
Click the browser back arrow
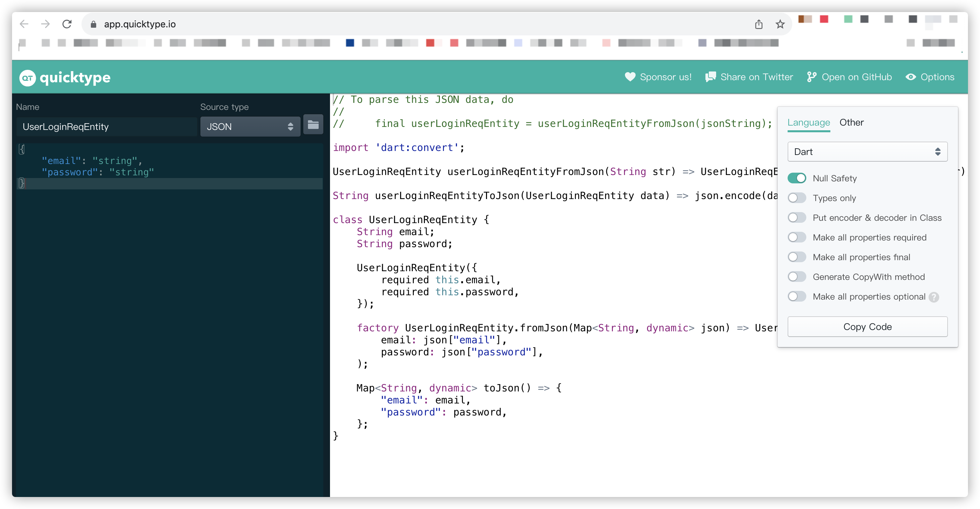tap(24, 24)
